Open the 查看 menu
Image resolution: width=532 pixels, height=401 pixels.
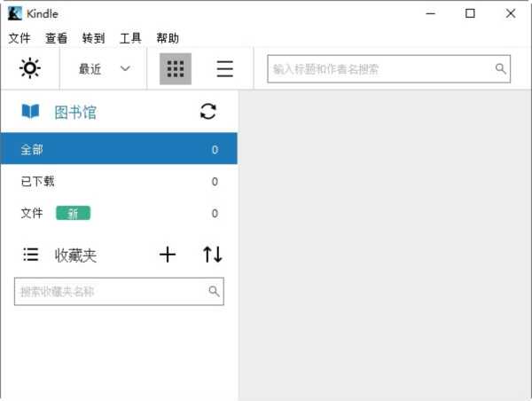point(57,38)
